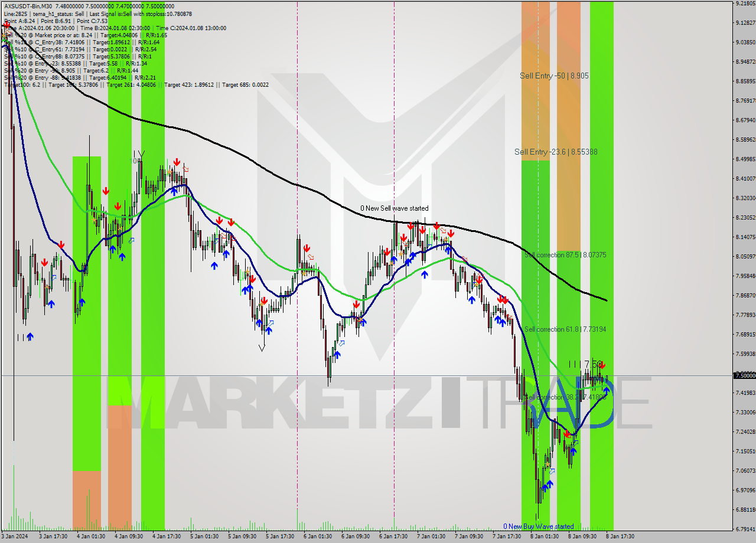Click the '0 New Buy Wave started' annotation
Viewport: 756px width, 543px height.
[538, 526]
